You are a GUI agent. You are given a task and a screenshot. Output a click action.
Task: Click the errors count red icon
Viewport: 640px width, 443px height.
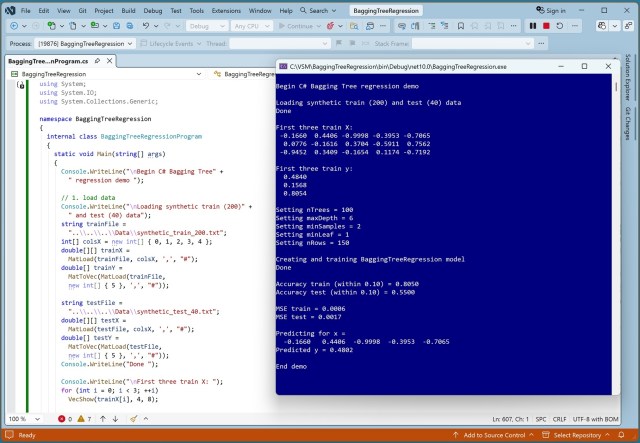[x=62, y=419]
